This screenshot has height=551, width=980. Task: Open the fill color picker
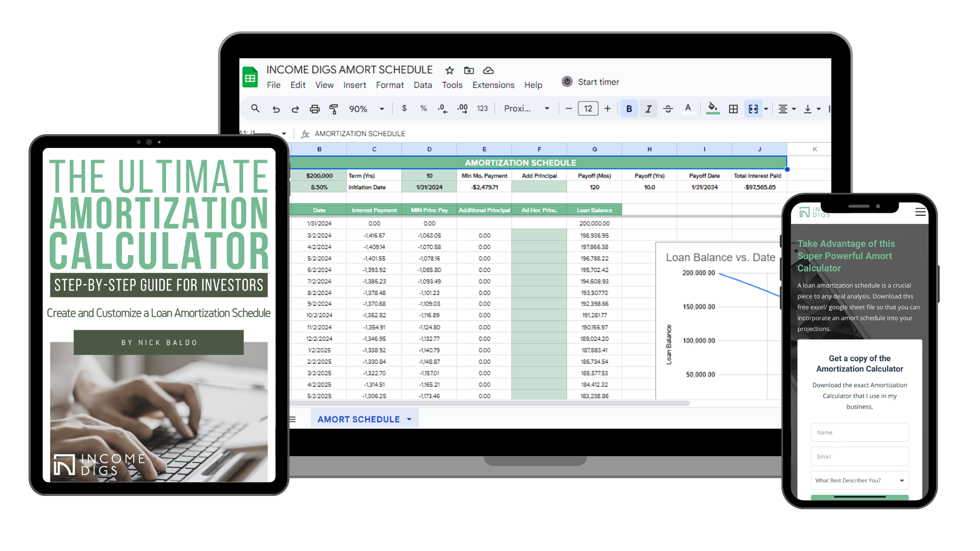point(713,109)
